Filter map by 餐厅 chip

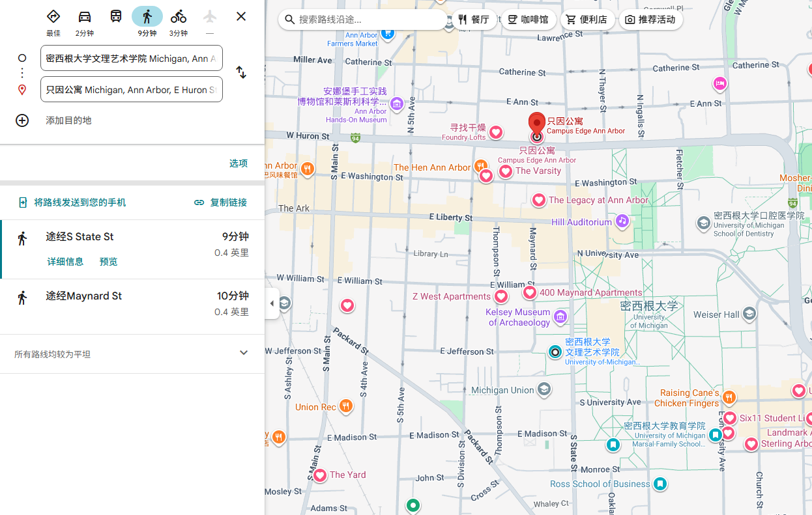[x=473, y=20]
